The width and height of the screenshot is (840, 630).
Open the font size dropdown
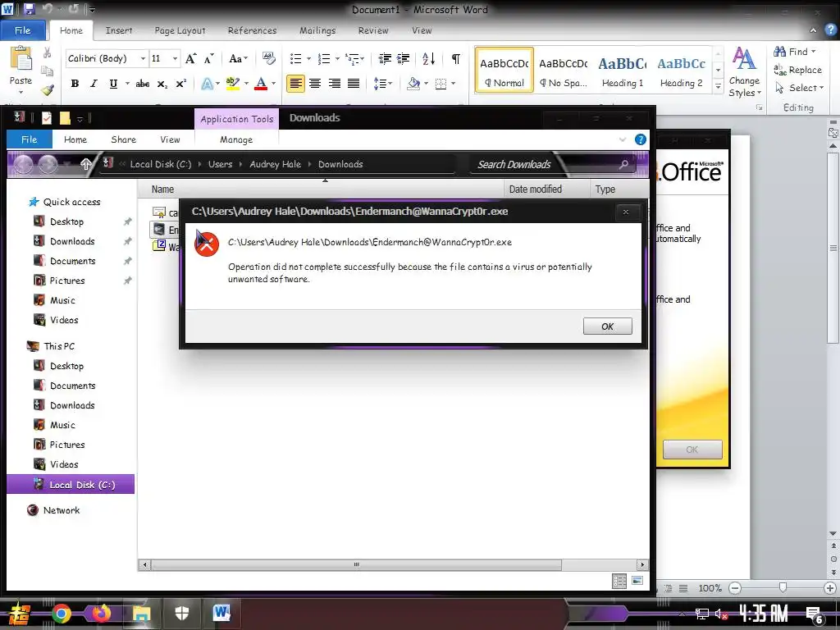tap(175, 58)
